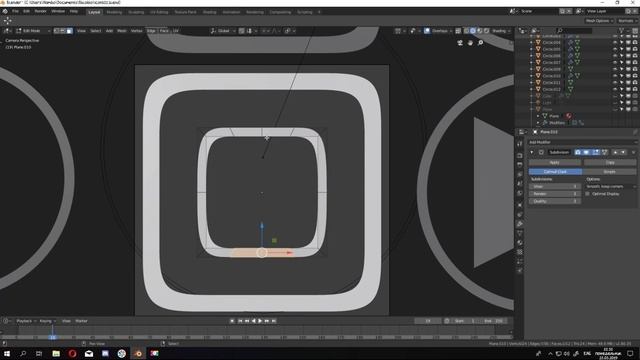640x360 pixels.
Task: Toggle viewport visibility eye for Circle.008
Action: (615, 69)
